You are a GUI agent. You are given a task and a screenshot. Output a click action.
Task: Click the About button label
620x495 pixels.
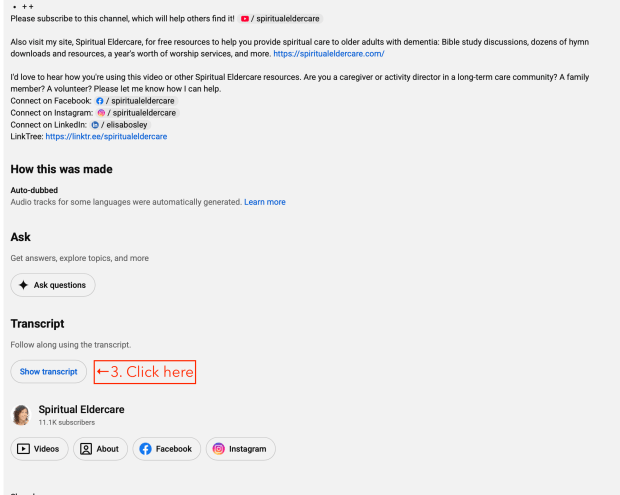pyautogui.click(x=108, y=449)
